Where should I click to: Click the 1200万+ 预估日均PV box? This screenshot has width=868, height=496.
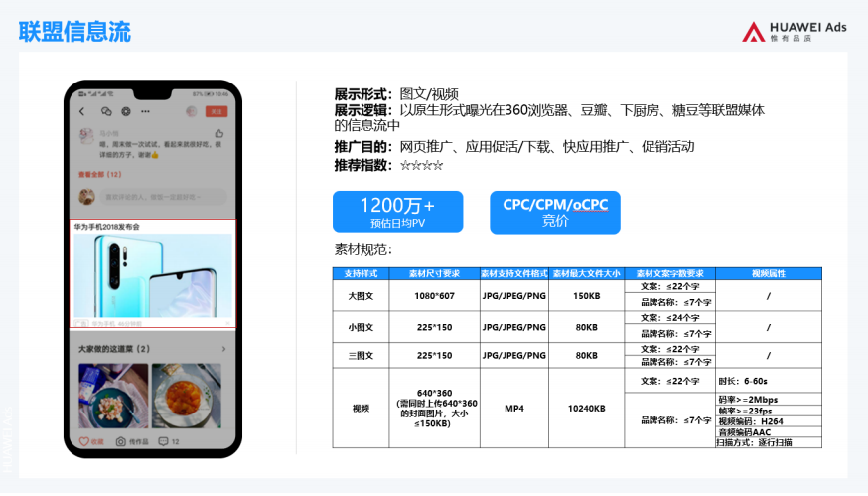397,212
